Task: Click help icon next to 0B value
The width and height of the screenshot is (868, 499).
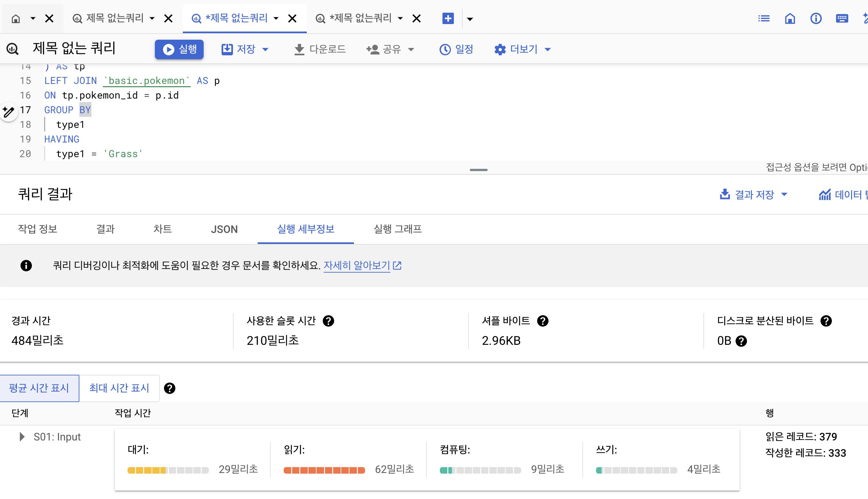Action: coord(741,341)
